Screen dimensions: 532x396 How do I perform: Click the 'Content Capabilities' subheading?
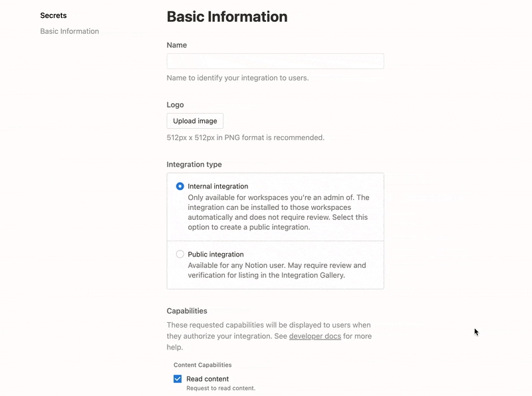coord(203,365)
